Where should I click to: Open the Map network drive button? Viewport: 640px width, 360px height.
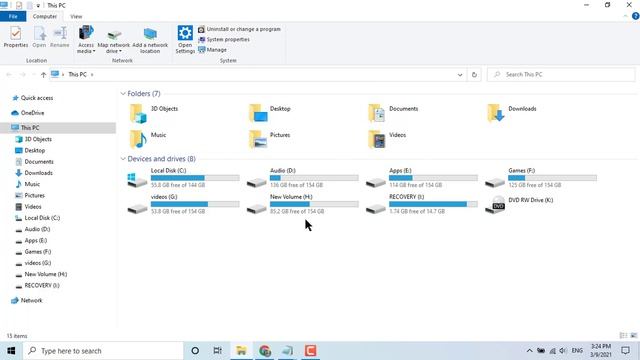pyautogui.click(x=113, y=40)
